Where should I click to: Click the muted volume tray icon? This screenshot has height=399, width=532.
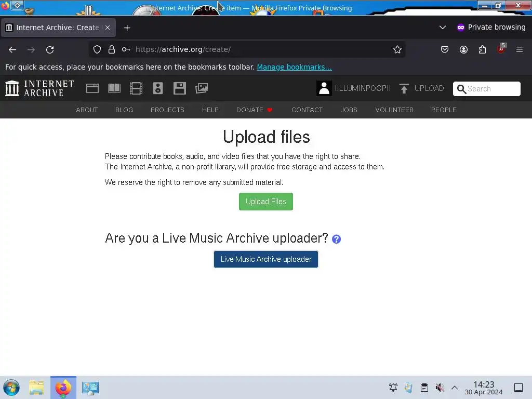[440, 388]
